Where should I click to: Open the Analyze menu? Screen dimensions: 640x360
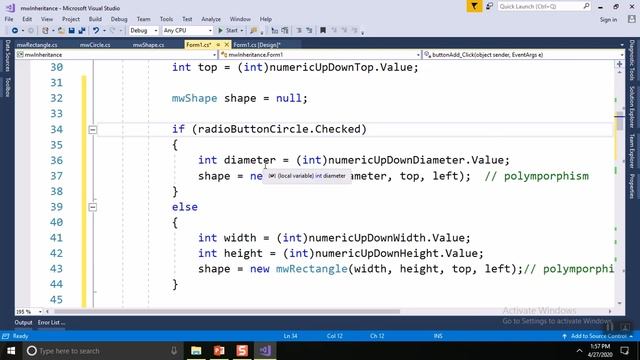211,19
